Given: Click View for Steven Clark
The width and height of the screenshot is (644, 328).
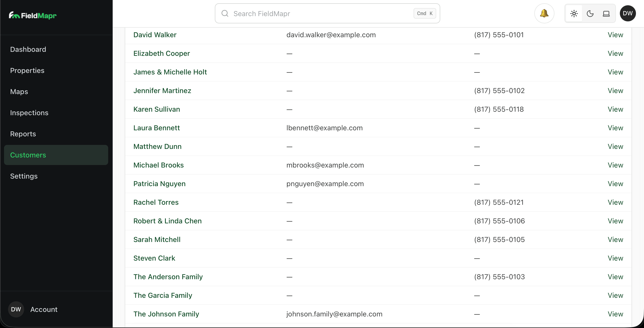Looking at the screenshot, I should pyautogui.click(x=615, y=258).
